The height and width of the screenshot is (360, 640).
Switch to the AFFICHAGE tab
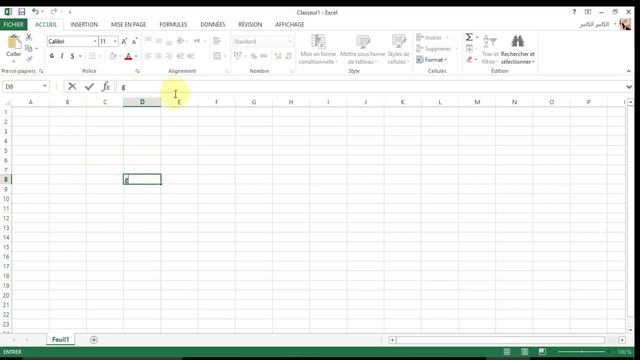click(290, 24)
